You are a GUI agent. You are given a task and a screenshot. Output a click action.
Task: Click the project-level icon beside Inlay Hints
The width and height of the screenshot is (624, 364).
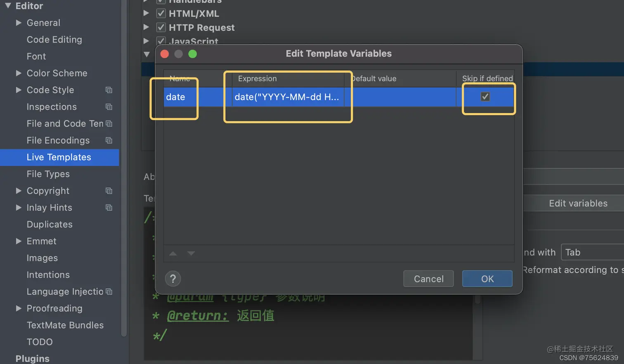click(x=109, y=208)
